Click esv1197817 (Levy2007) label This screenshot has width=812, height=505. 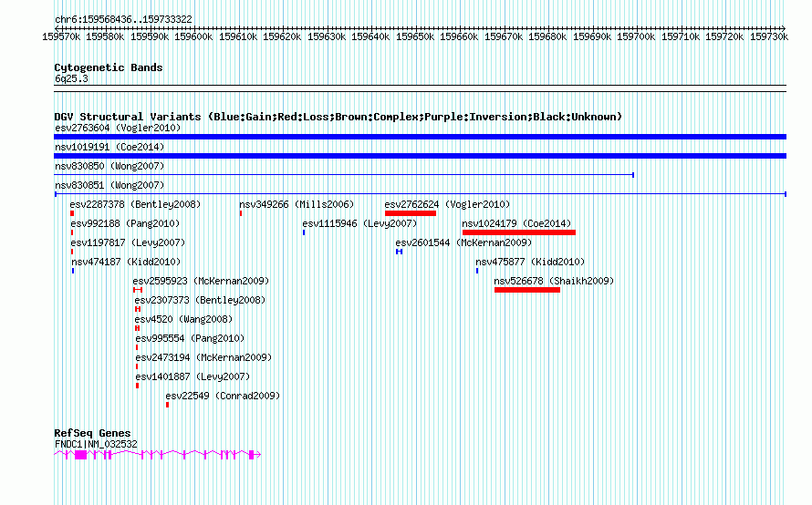(x=128, y=242)
